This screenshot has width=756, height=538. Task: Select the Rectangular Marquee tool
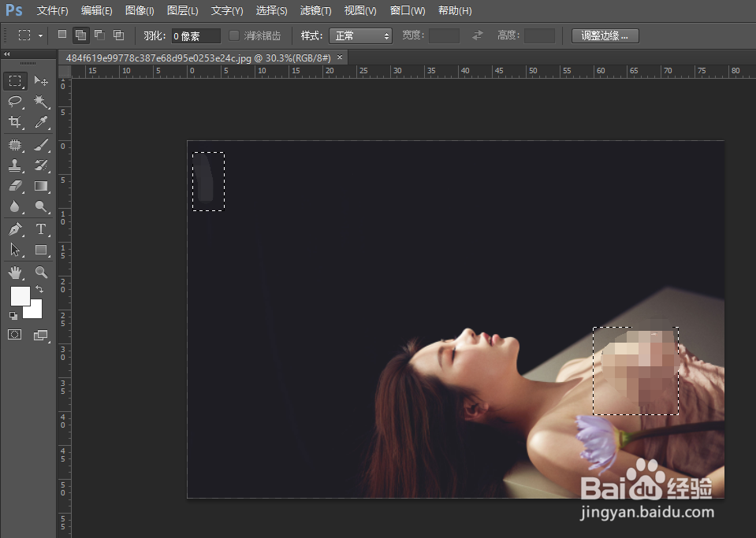[15, 81]
